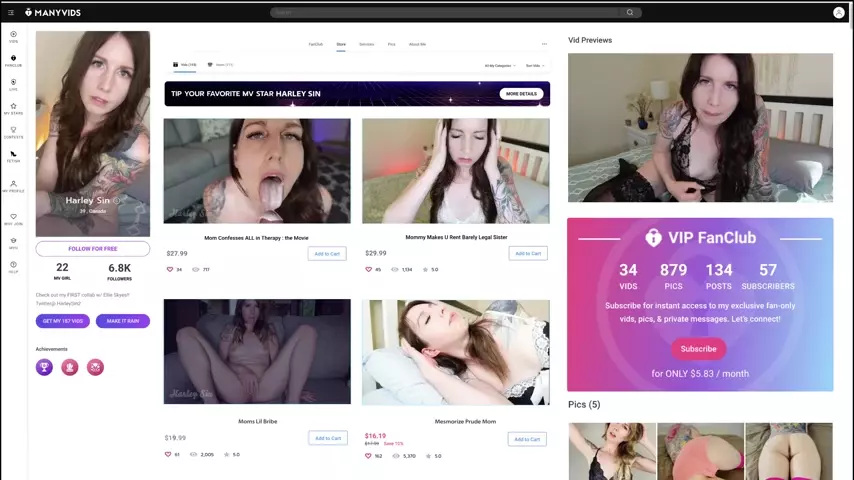854x480 pixels.
Task: Toggle the heart on the $19.99 video
Action: point(170,454)
